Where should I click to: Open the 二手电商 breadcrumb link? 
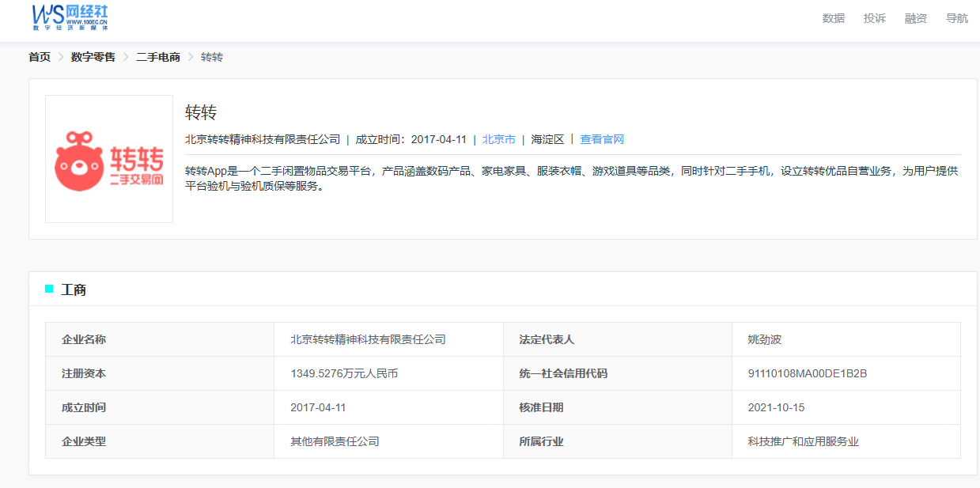coord(158,57)
